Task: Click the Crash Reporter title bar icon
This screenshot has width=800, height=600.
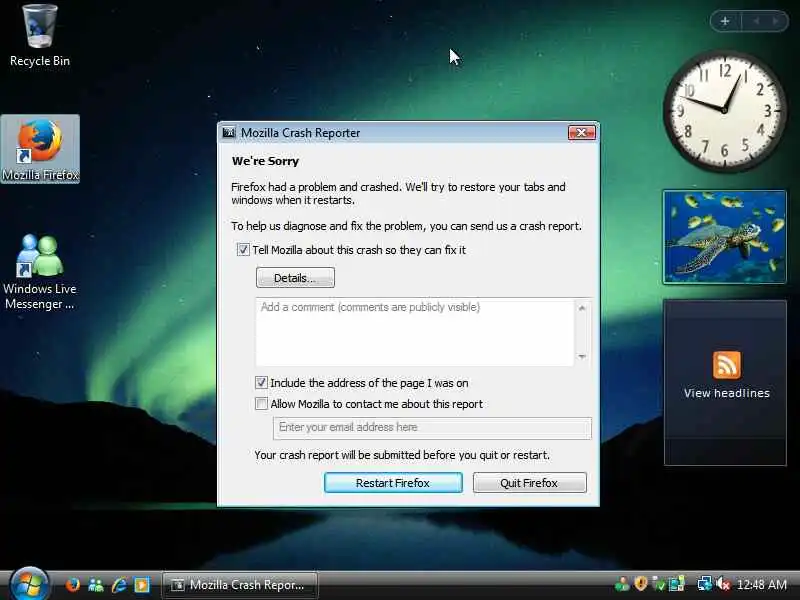Action: pos(229,133)
